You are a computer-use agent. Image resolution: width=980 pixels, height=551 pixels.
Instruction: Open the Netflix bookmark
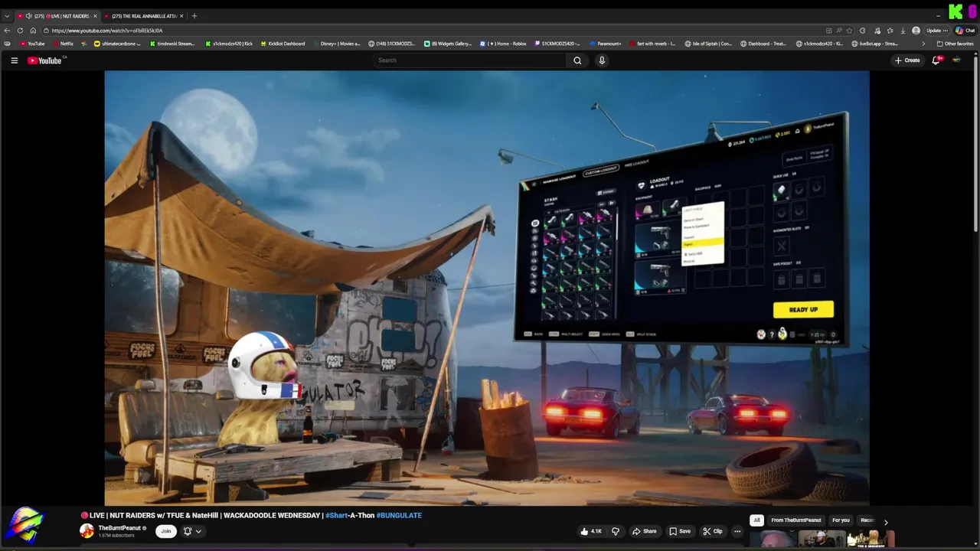pyautogui.click(x=62, y=44)
